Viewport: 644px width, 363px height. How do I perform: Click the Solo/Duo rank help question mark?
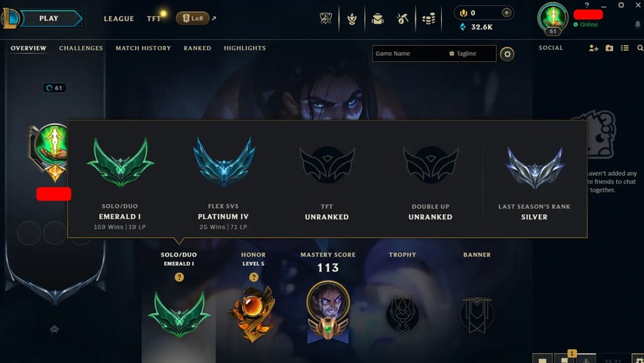(x=179, y=278)
